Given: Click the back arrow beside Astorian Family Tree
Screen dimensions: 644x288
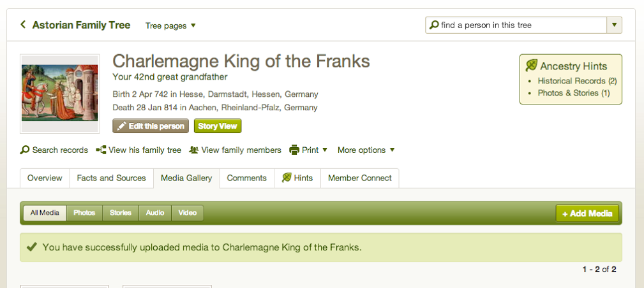Looking at the screenshot, I should tap(23, 25).
